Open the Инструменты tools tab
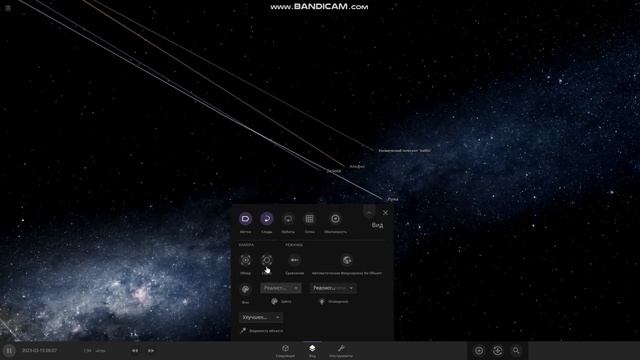This screenshot has width=640, height=360. click(x=341, y=351)
